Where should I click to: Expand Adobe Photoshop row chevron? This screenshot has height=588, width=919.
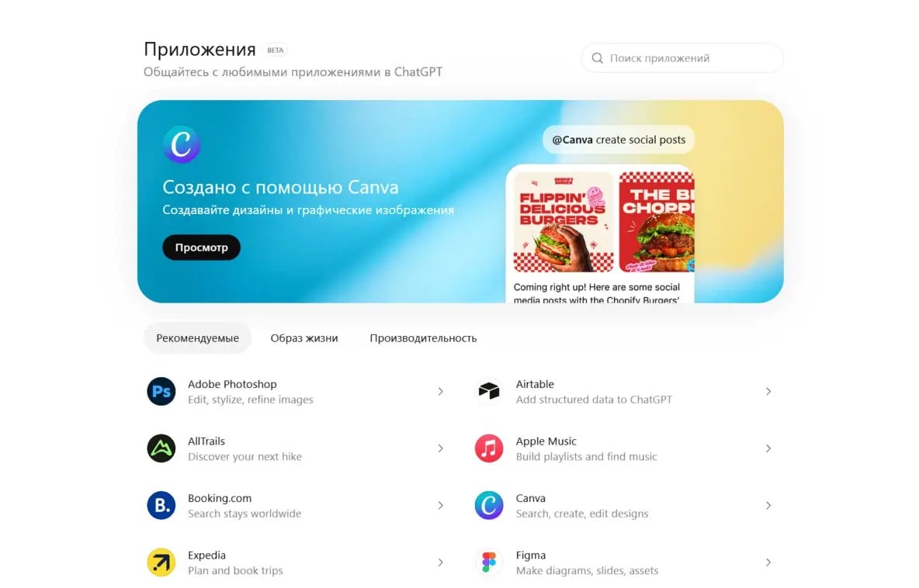tap(440, 391)
